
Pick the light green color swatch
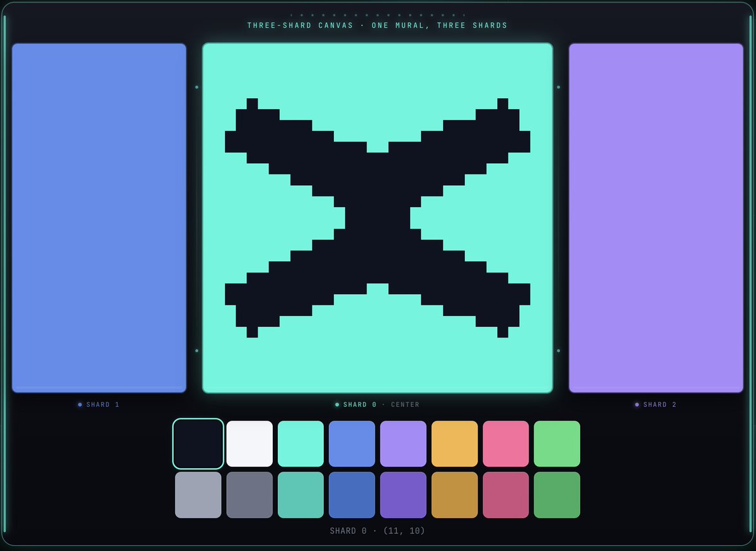pos(557,444)
